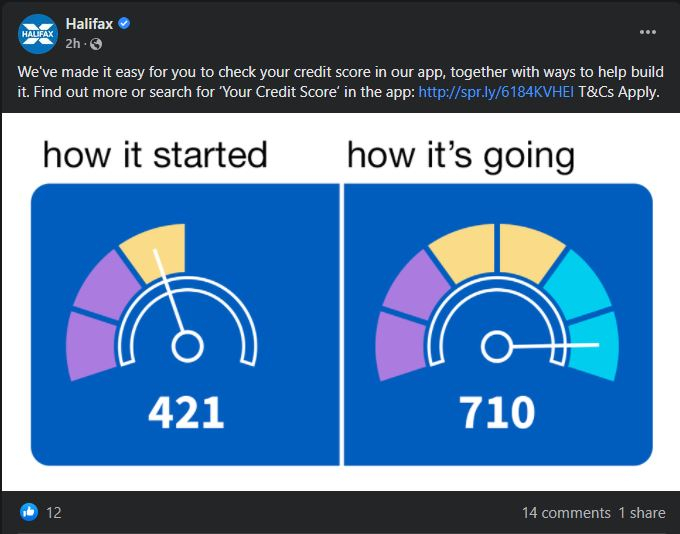Open the spr.ly/6184KVHEI link

pos(496,92)
